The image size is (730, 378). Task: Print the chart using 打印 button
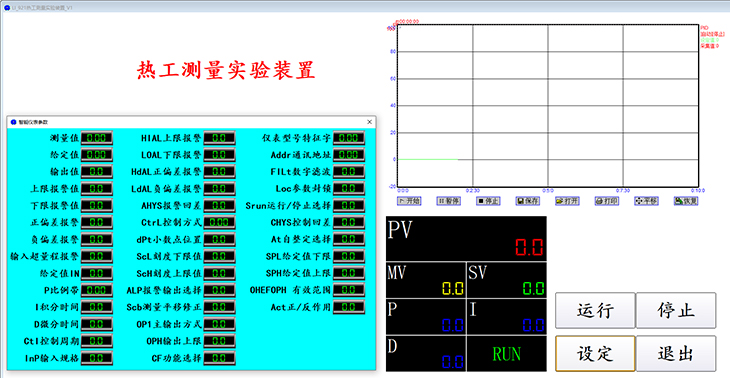[607, 201]
